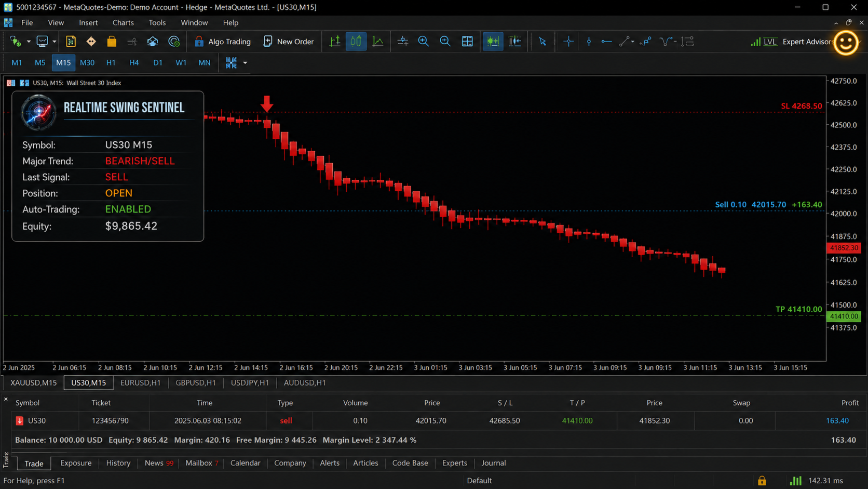Viewport: 868px width, 489px height.
Task: Draw a horizontal line tool
Action: (x=606, y=42)
